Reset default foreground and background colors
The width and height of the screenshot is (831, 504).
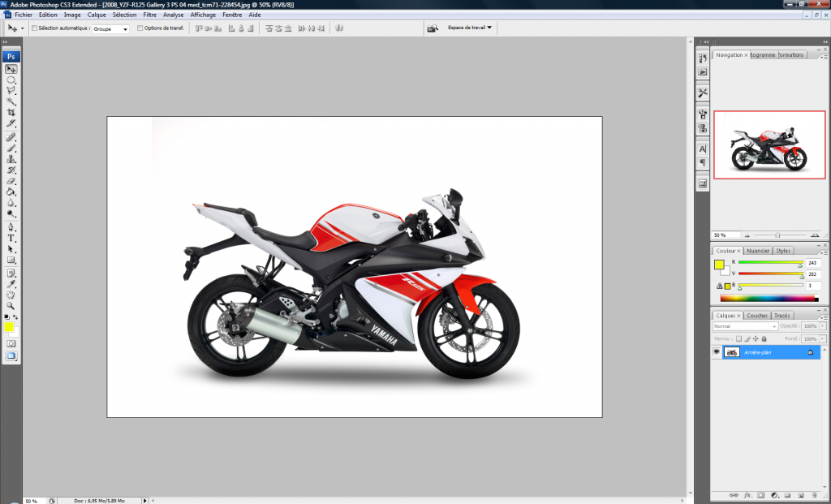6,317
